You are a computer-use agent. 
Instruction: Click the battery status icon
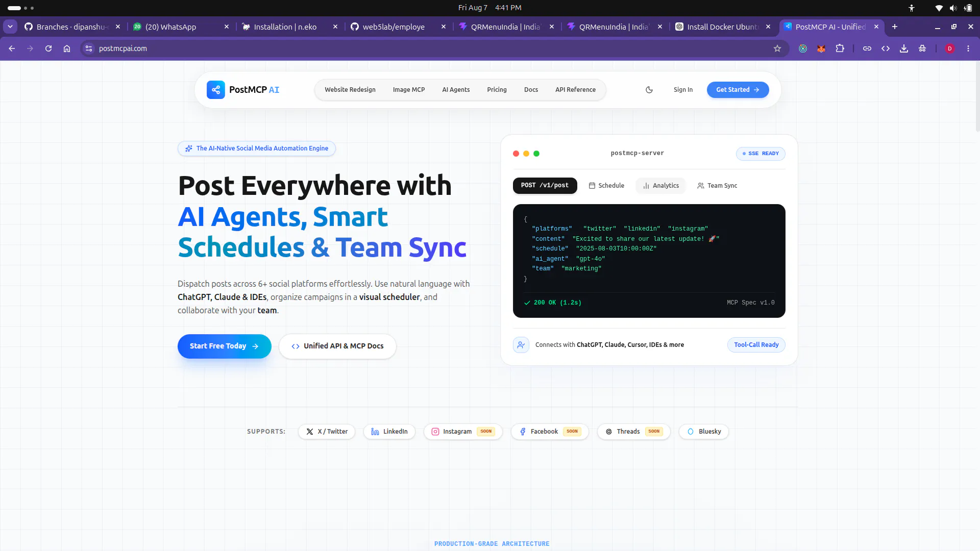tap(968, 8)
